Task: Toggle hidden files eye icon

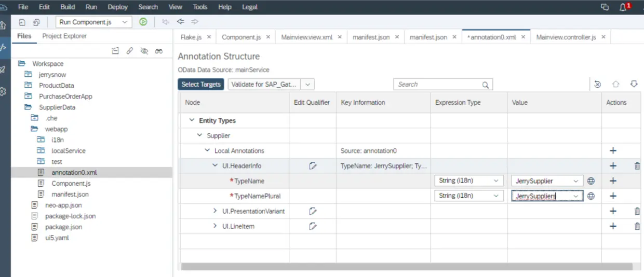Action: coord(144,51)
